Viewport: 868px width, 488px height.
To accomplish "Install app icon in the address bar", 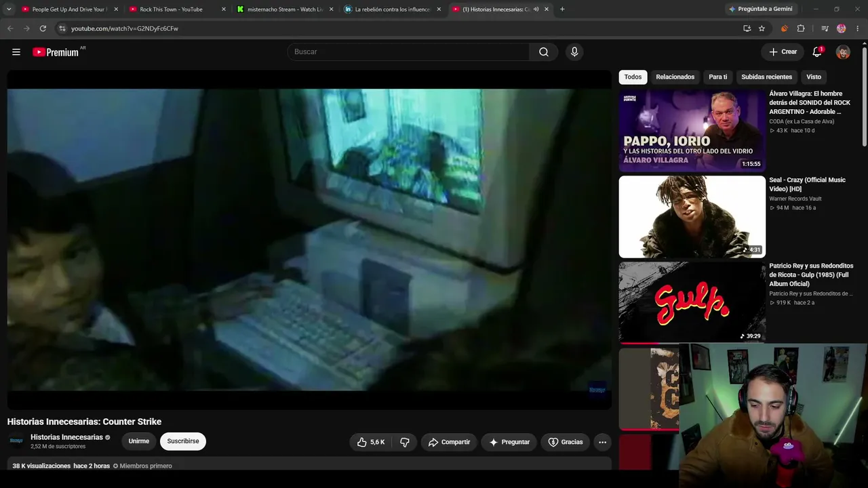I will [x=747, y=28].
